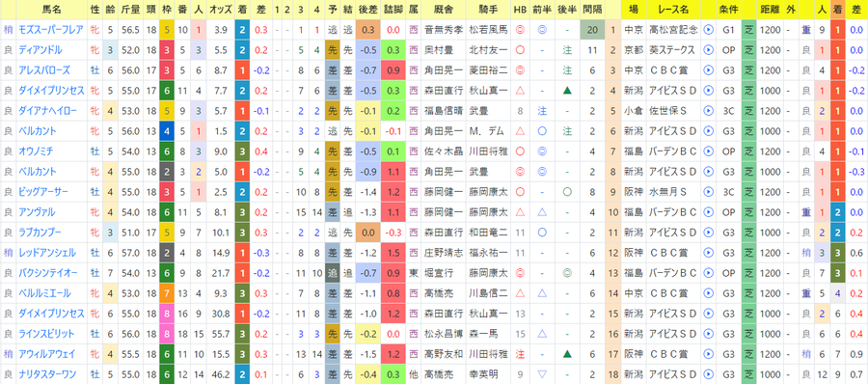Open horse ビッグアーサー
The image size is (868, 384).
pyautogui.click(x=43, y=192)
